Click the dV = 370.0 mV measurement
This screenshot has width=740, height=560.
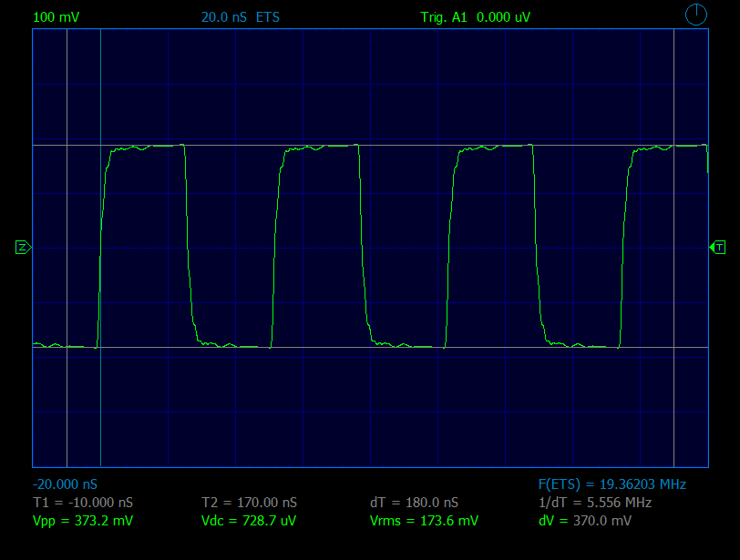click(x=585, y=521)
